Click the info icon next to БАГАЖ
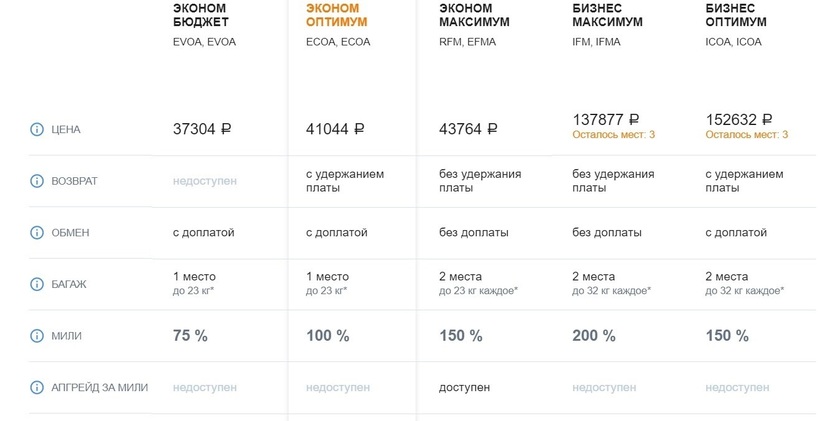The image size is (820, 421). (x=37, y=284)
